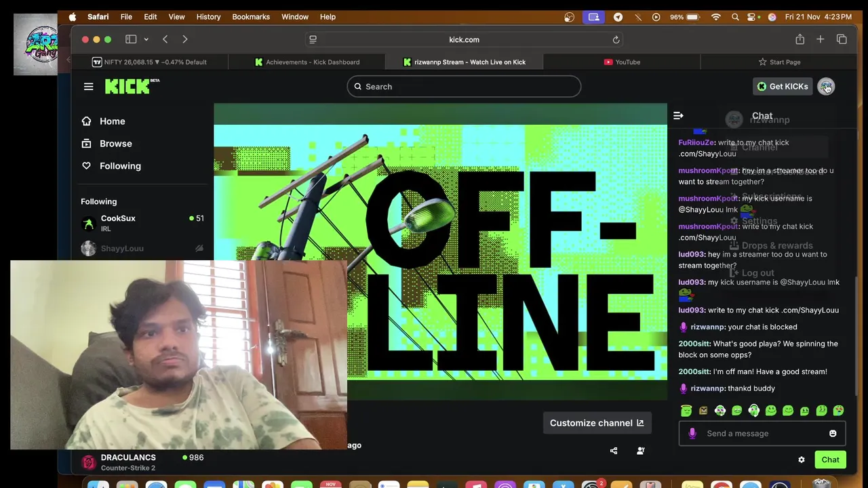Open macOS Control Center
The height and width of the screenshot is (488, 868).
[752, 17]
